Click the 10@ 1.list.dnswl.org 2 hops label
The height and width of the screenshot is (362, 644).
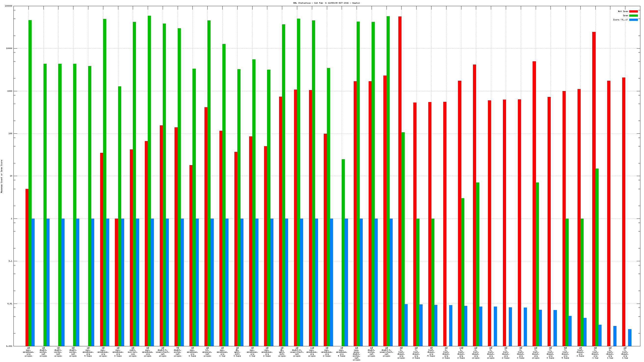point(461,353)
